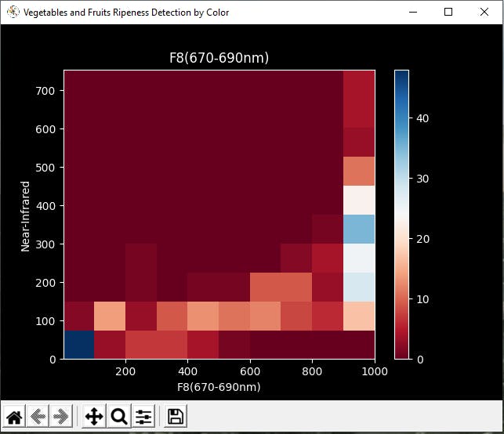This screenshot has width=504, height=434.
Task: Activate the Pan axes cross-arrows tool
Action: pos(94,417)
